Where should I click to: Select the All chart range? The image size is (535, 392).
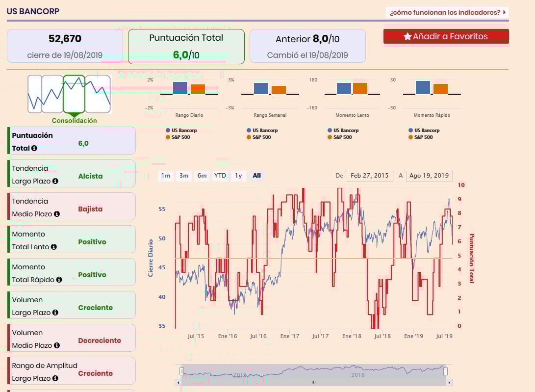tap(256, 176)
